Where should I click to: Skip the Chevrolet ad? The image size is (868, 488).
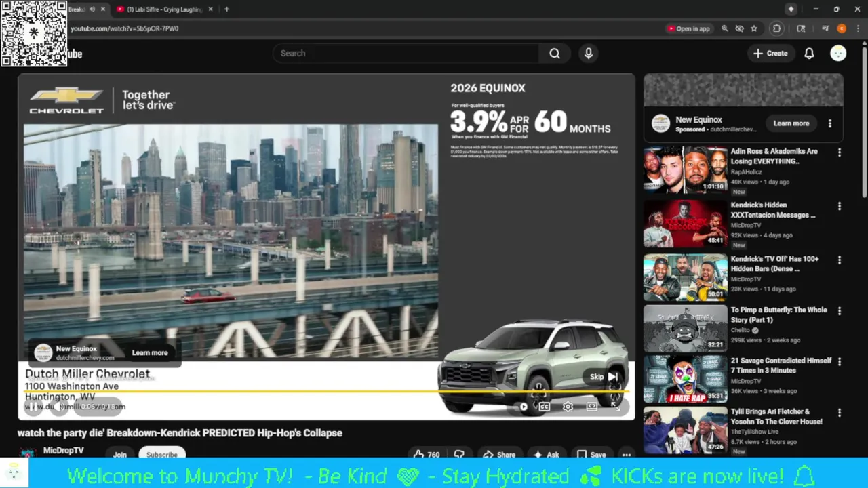pos(603,377)
